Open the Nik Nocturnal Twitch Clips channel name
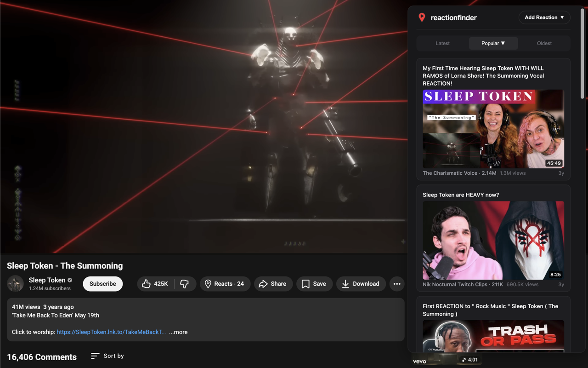 tap(456, 285)
